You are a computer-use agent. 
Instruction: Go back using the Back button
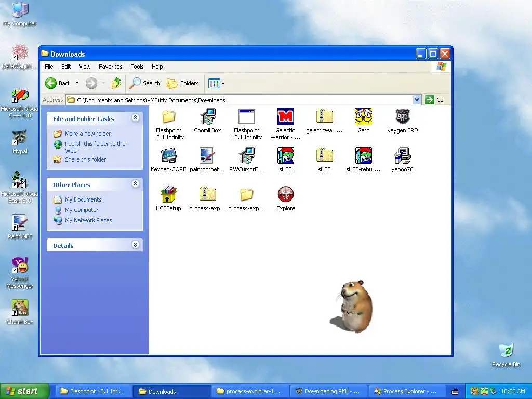[58, 83]
